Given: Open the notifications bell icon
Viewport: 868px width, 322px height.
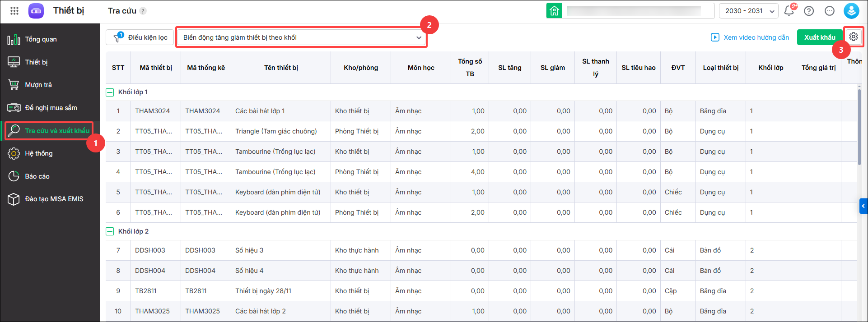Looking at the screenshot, I should [789, 11].
